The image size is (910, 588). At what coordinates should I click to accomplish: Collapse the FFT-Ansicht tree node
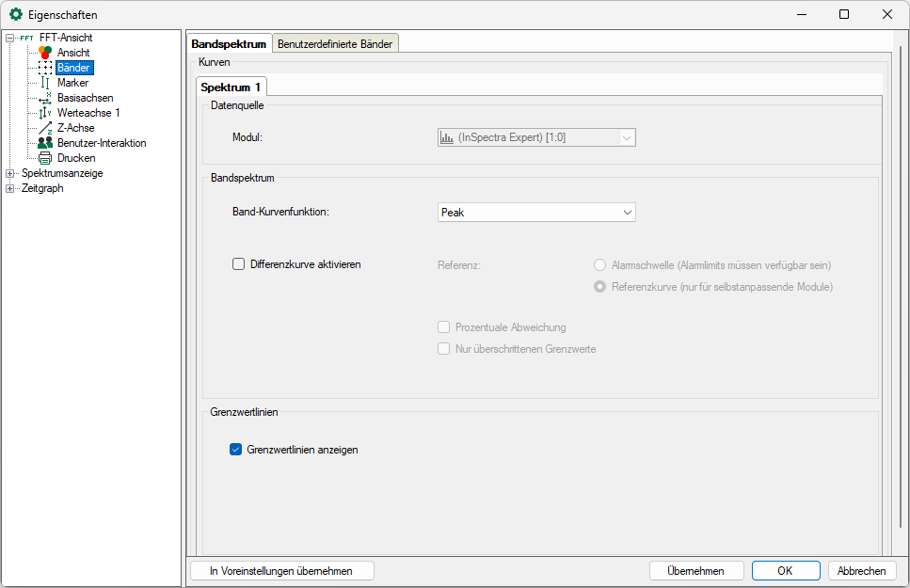click(10, 38)
